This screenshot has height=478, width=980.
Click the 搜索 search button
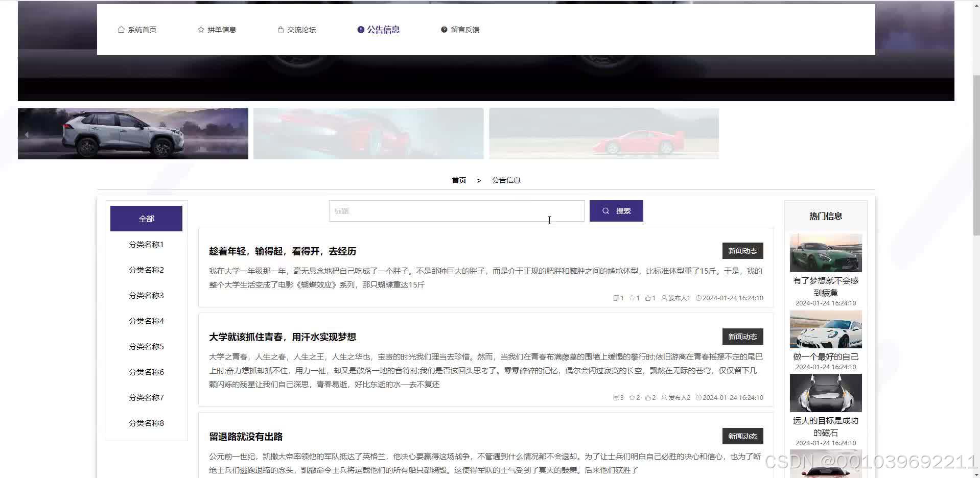coord(616,210)
